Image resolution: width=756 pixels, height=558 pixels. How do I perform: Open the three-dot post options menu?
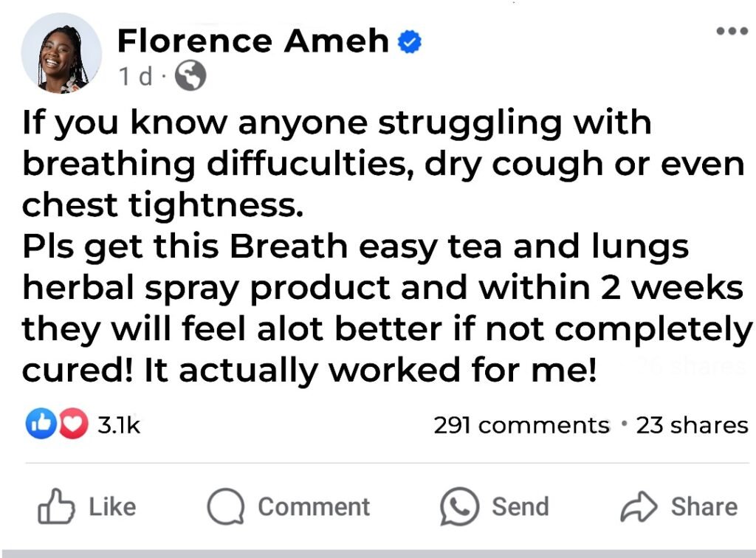tap(732, 32)
